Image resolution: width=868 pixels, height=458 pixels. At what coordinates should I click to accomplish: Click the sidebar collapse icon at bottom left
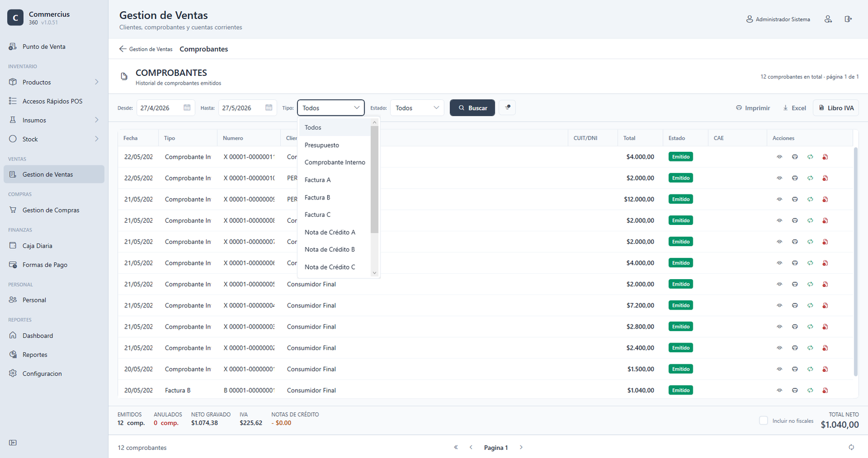coord(13,443)
